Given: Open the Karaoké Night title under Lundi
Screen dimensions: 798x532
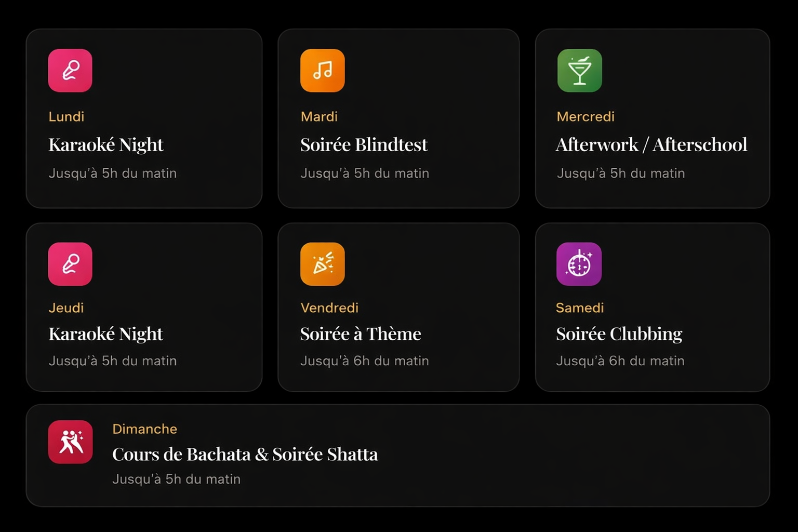Looking at the screenshot, I should 106,144.
